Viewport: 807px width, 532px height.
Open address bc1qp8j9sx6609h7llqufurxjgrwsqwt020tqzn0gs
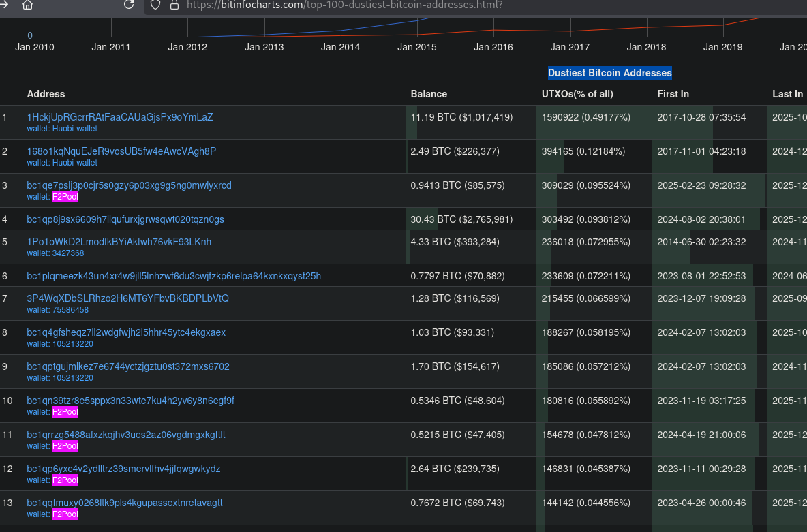[x=125, y=219]
